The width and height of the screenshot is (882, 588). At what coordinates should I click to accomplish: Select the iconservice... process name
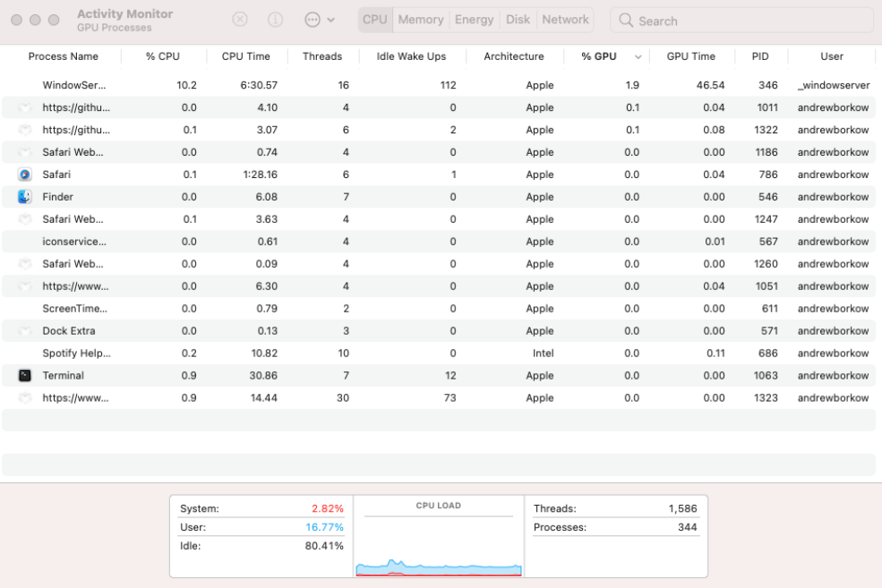click(x=74, y=242)
